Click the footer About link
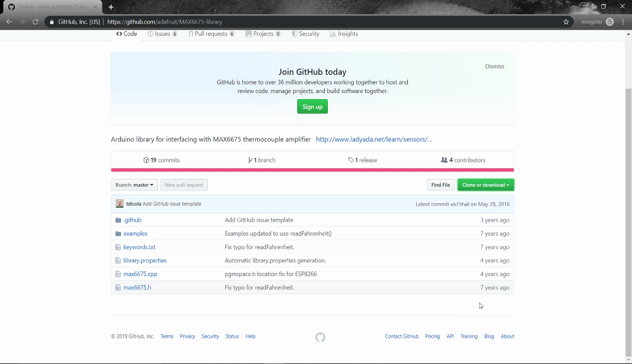 tap(508, 336)
